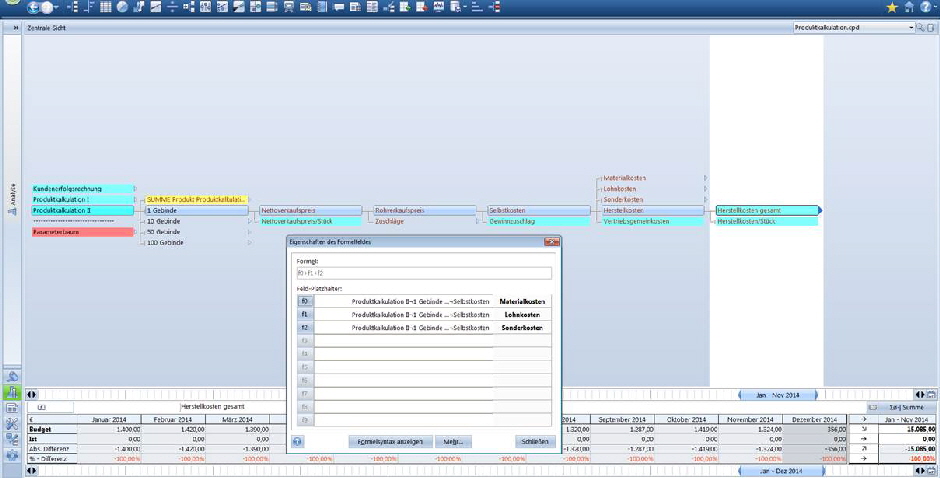Viewport: 940px width, 478px height.
Task: Click the Mehr... button
Action: 453,441
